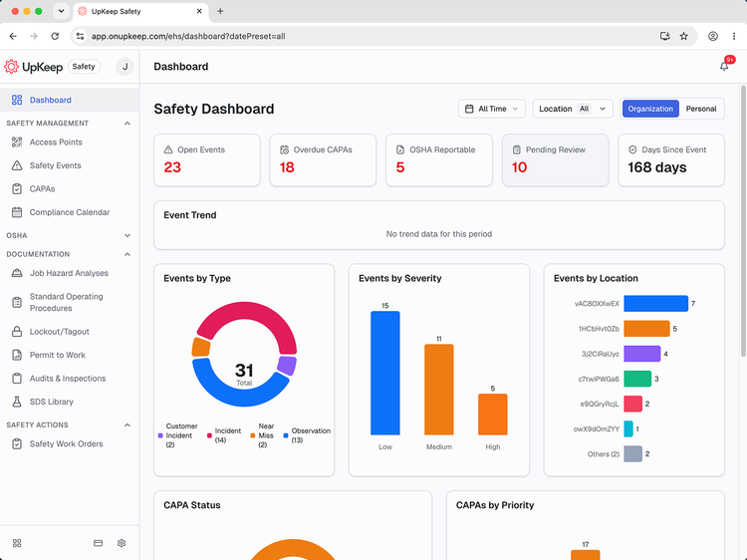Click the install app icon in address bar
The image size is (747, 560).
point(664,36)
